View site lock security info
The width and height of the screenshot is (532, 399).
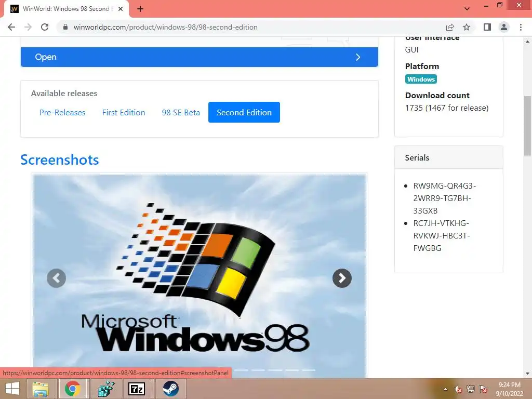point(65,27)
